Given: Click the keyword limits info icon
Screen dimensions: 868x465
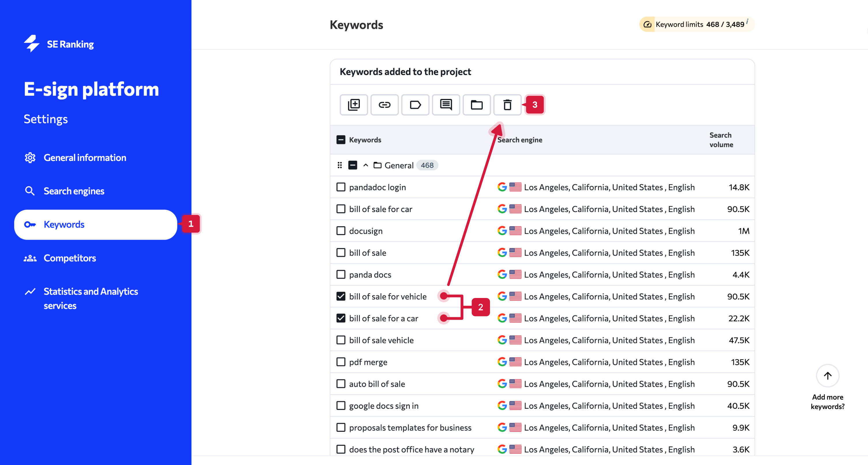Looking at the screenshot, I should [747, 21].
